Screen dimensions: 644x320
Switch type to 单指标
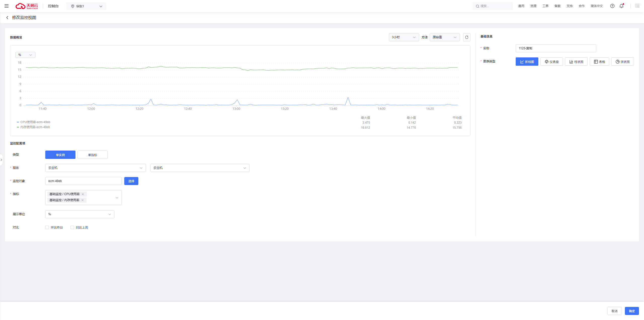(x=92, y=155)
